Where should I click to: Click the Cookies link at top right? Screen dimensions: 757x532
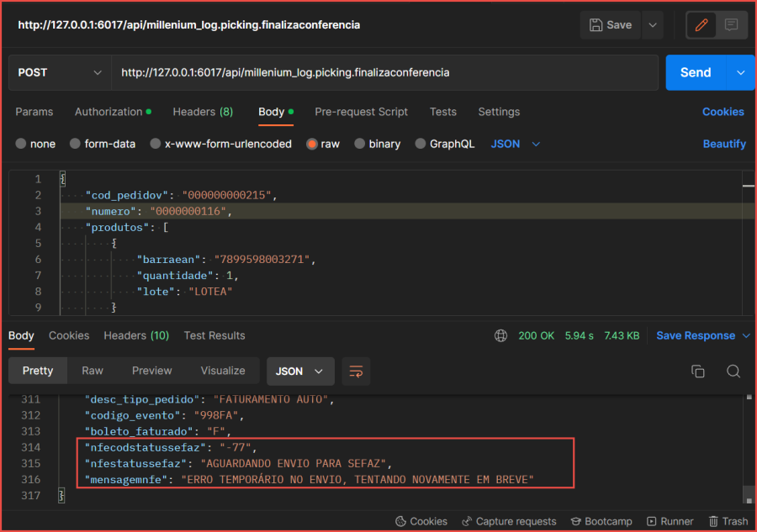pyautogui.click(x=723, y=112)
